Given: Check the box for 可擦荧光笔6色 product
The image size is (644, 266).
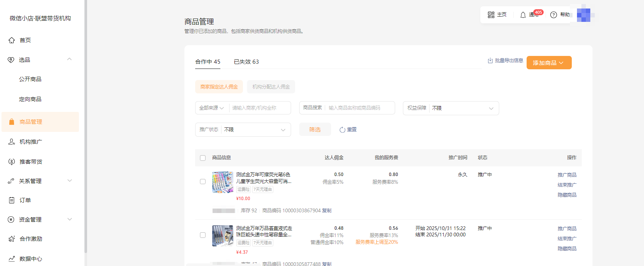Looking at the screenshot, I should (203, 182).
